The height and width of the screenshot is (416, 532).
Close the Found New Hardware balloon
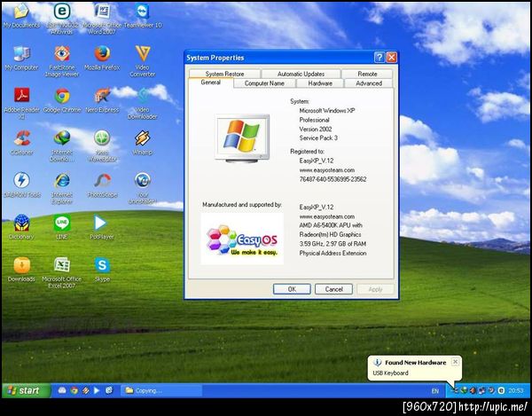(456, 362)
